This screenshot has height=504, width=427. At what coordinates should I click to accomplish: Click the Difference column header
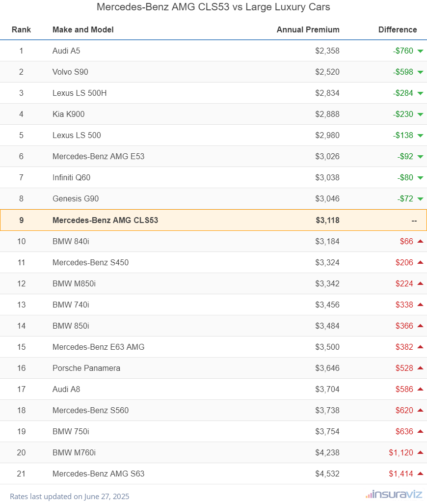click(x=398, y=29)
